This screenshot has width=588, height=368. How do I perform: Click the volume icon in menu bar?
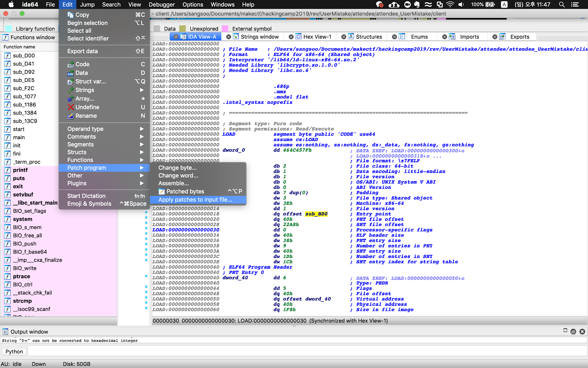click(x=461, y=4)
